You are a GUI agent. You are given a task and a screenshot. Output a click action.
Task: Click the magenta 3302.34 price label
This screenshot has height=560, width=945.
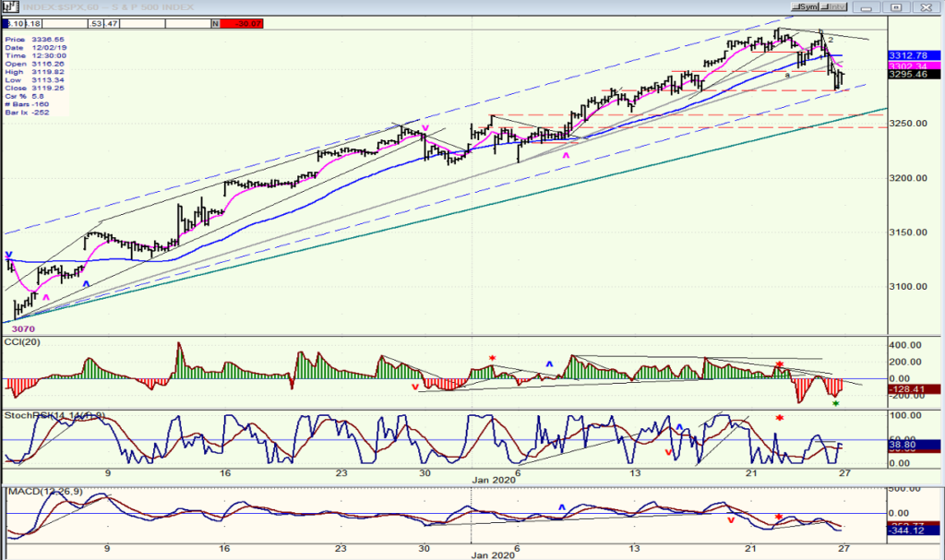[x=914, y=66]
